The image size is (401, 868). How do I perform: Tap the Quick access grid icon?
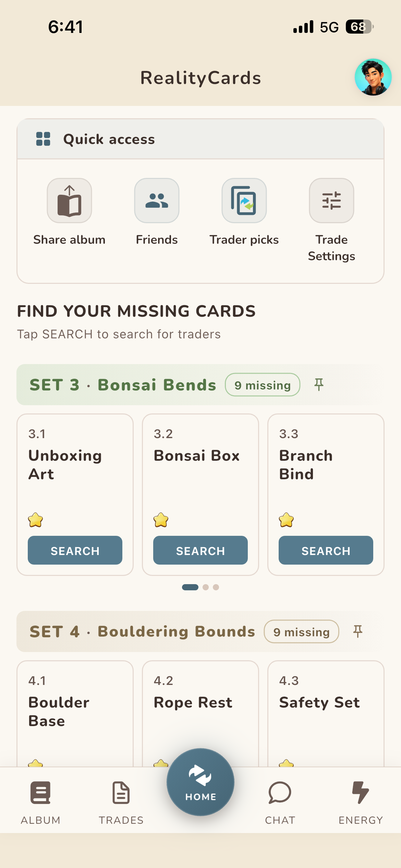(43, 139)
